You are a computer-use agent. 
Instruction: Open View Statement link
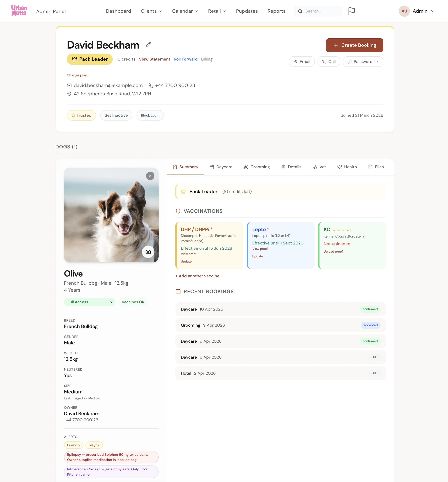pos(154,59)
